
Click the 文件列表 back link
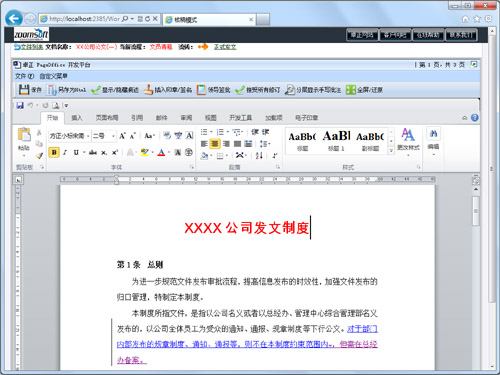pos(29,47)
